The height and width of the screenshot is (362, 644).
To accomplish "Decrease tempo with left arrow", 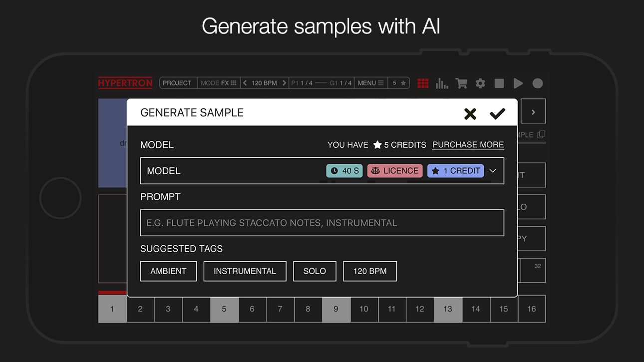I will (245, 83).
